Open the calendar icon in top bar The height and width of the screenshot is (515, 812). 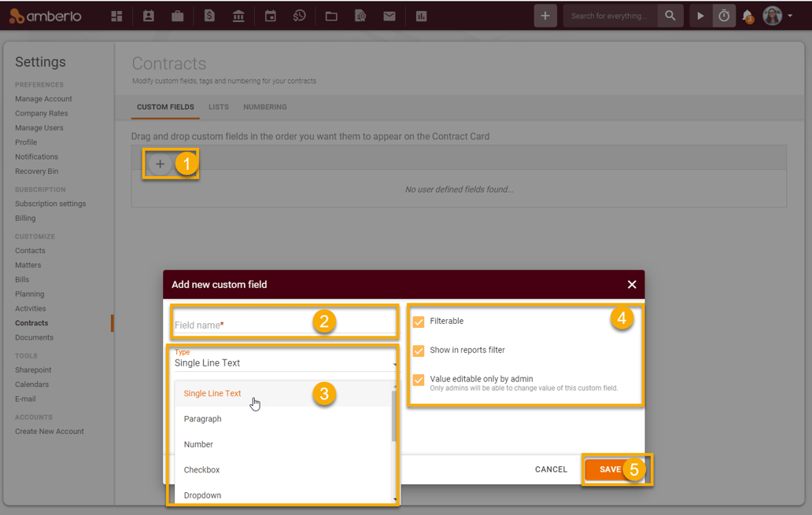(271, 16)
